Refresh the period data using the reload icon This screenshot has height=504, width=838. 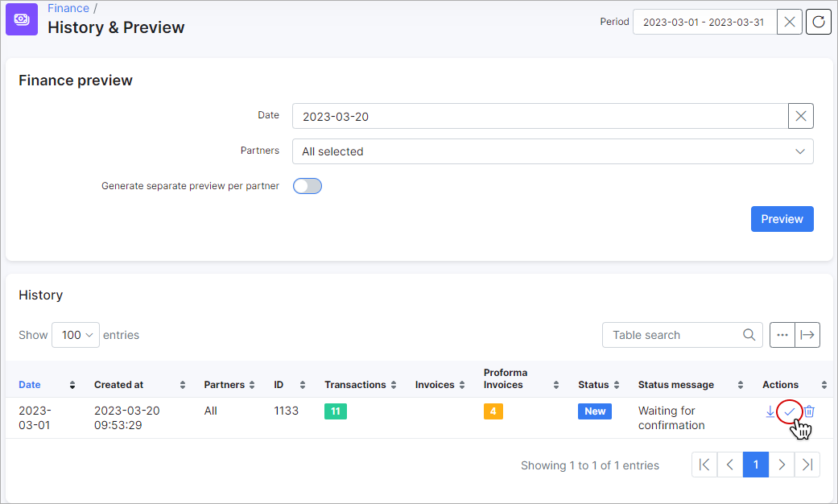coord(818,22)
